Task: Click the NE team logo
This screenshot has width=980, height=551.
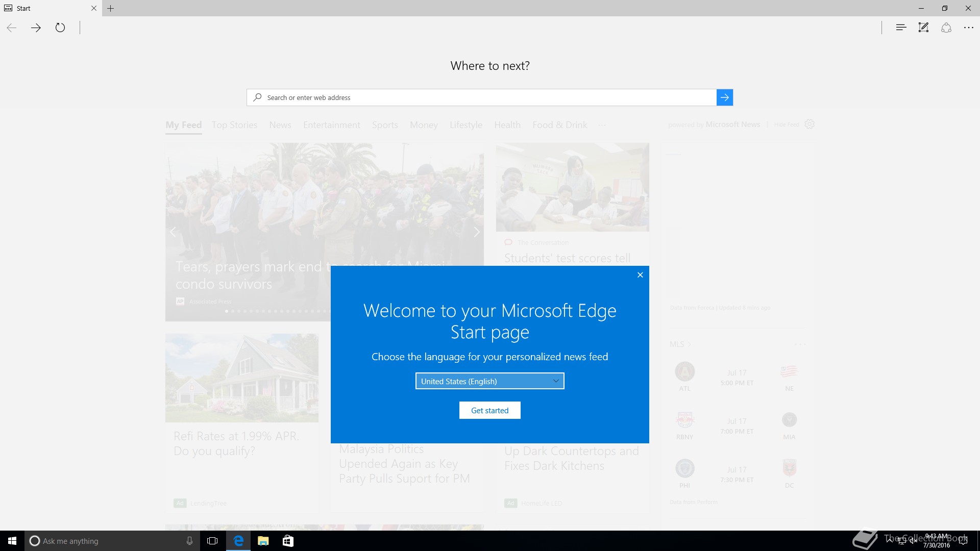Action: [789, 371]
